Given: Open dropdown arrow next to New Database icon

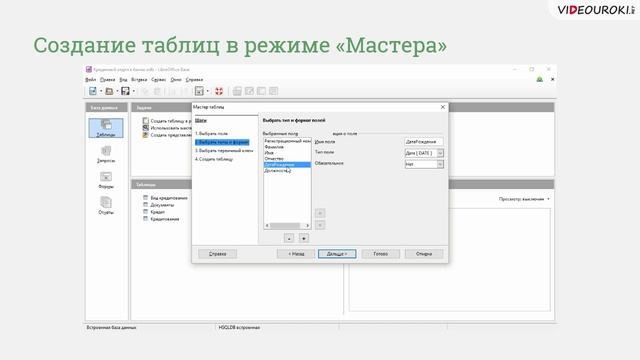Looking at the screenshot, I should [x=101, y=91].
